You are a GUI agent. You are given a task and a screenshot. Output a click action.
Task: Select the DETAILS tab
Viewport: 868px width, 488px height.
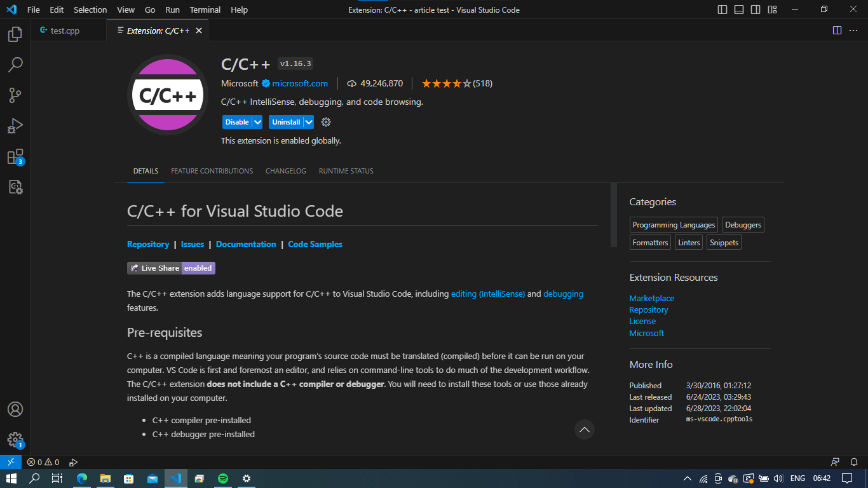pos(146,171)
